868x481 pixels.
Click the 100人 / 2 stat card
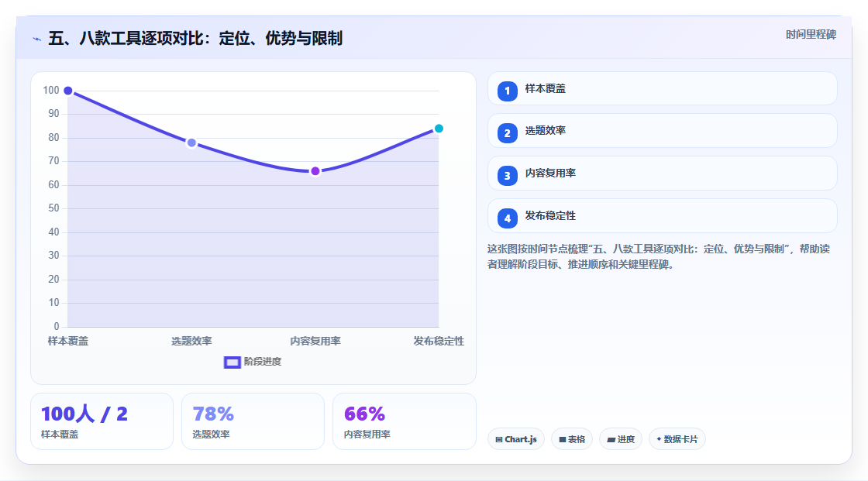(x=102, y=421)
